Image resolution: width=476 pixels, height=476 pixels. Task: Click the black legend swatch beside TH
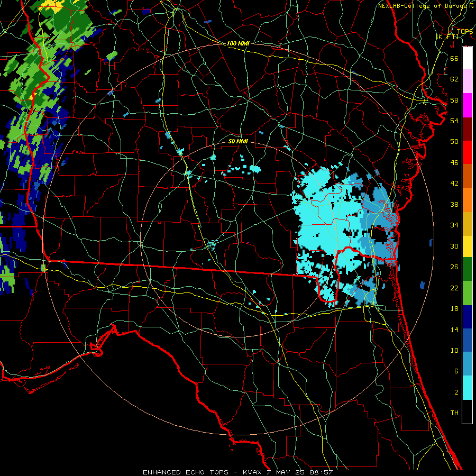pyautogui.click(x=467, y=411)
